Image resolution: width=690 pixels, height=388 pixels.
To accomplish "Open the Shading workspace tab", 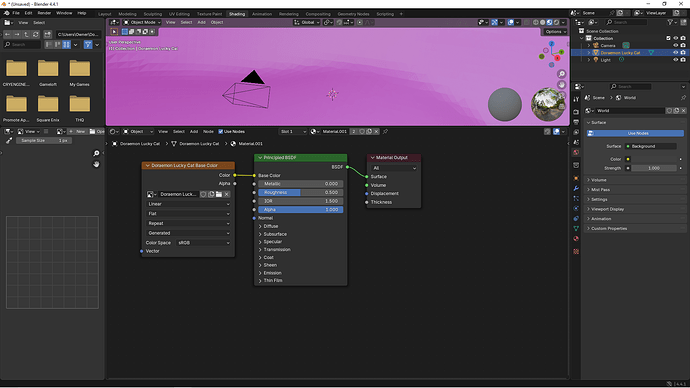I will click(237, 14).
